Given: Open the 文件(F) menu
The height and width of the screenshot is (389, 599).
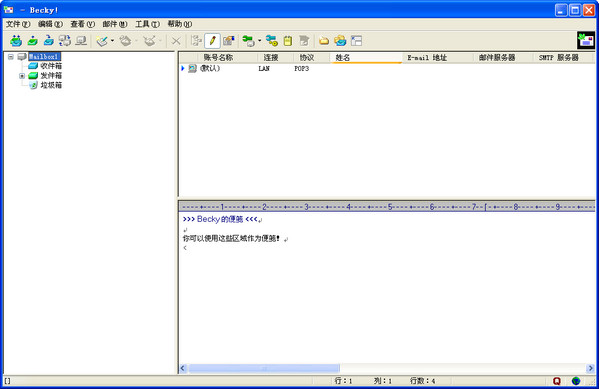Looking at the screenshot, I should coord(18,24).
